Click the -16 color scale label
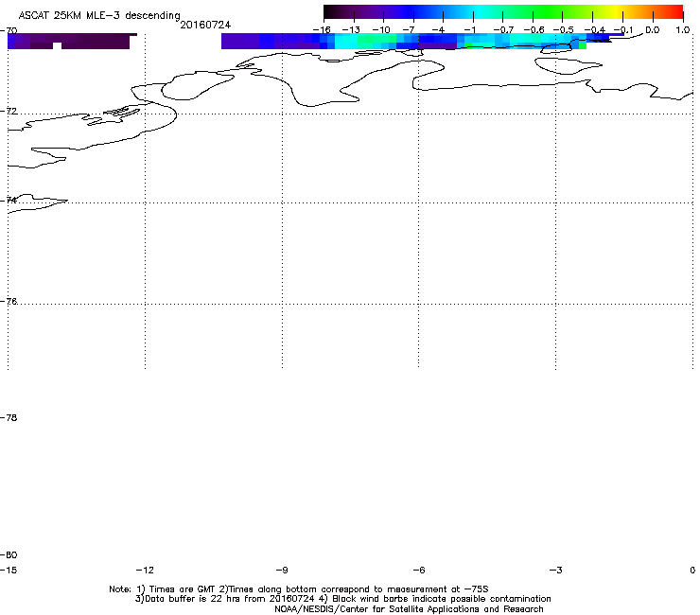Screen dimensions: 700x615 click(x=322, y=30)
